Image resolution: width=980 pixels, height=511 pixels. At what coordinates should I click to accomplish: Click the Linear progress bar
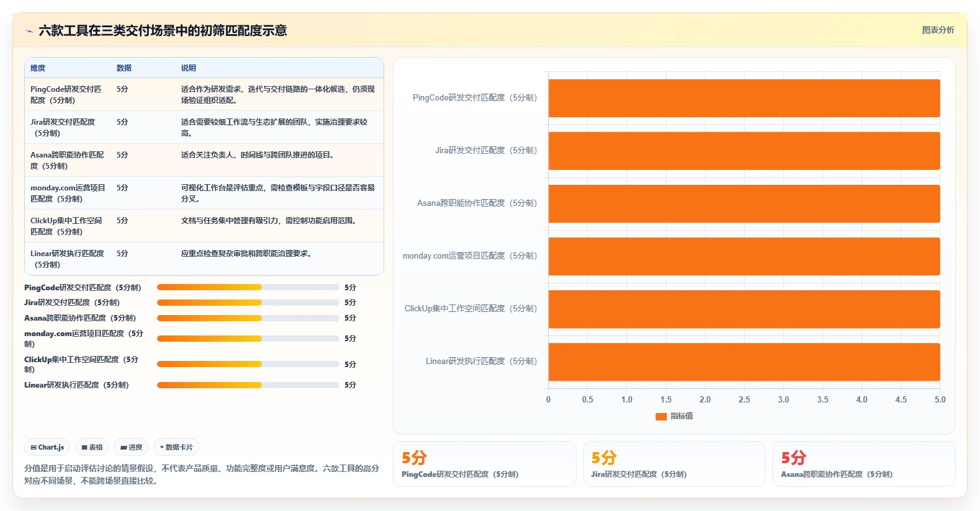pyautogui.click(x=248, y=385)
